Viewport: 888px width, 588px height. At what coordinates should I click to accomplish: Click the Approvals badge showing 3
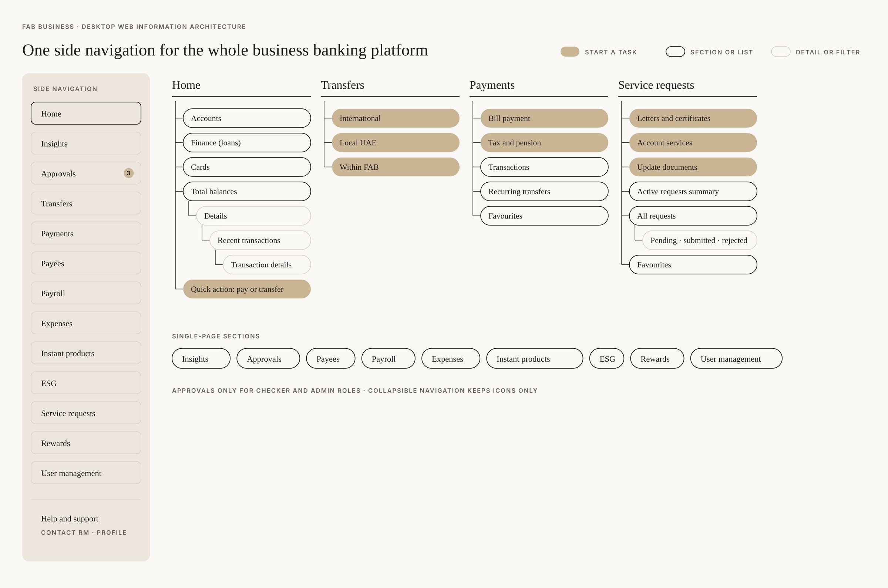click(128, 173)
